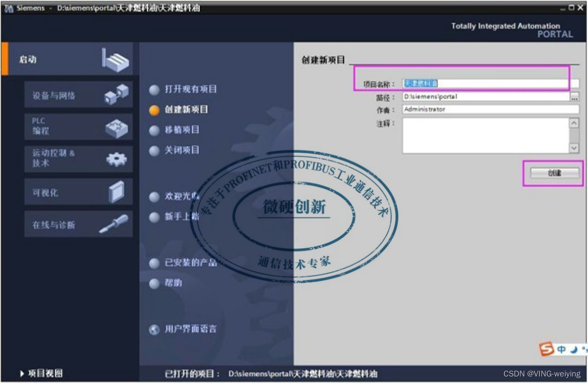Select 打开现有项目 option

click(x=191, y=89)
